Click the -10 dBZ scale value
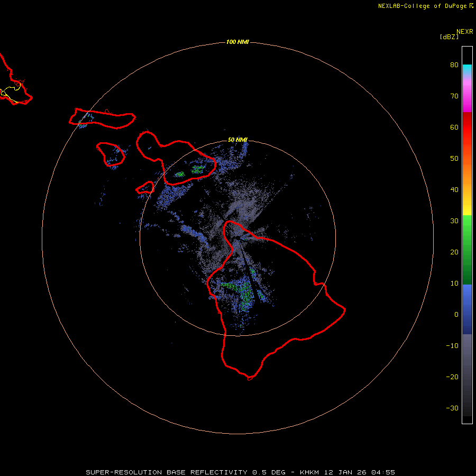The height and width of the screenshot is (476, 476). 452,346
